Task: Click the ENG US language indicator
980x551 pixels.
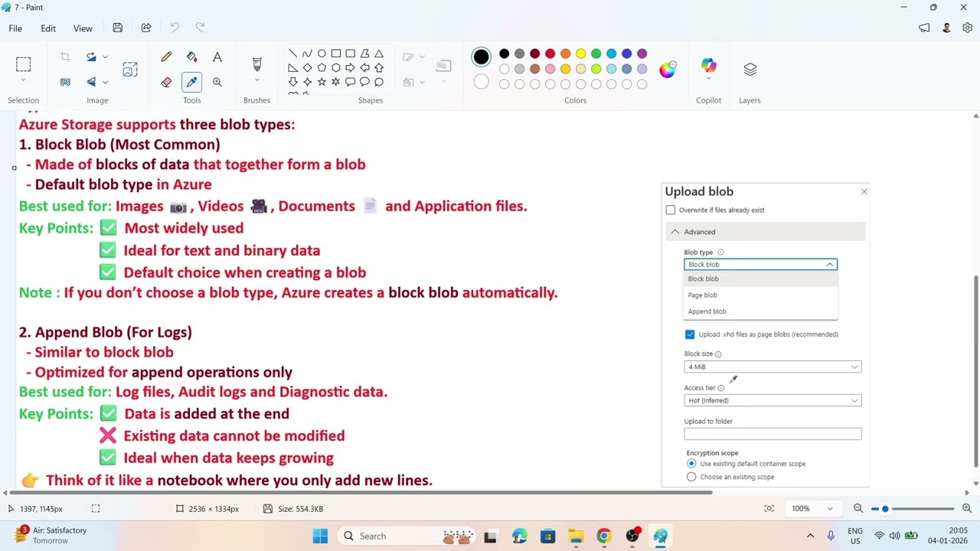Action: point(855,536)
